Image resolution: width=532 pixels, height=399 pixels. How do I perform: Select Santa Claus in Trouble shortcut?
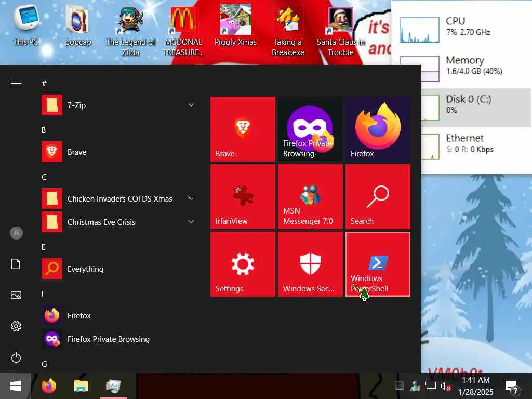pyautogui.click(x=341, y=31)
